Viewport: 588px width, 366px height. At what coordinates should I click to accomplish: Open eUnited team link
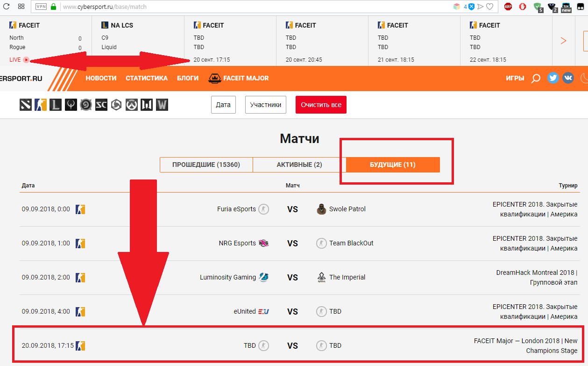point(245,311)
